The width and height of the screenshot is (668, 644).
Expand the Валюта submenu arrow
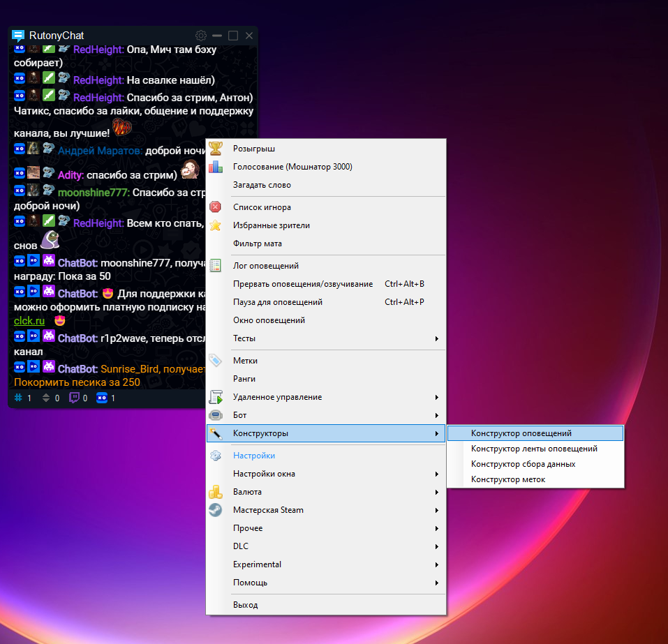pyautogui.click(x=437, y=492)
